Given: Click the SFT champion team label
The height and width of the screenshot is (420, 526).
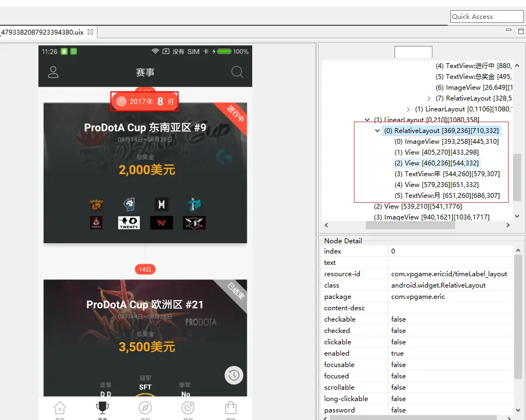Looking at the screenshot, I should click(x=145, y=387).
